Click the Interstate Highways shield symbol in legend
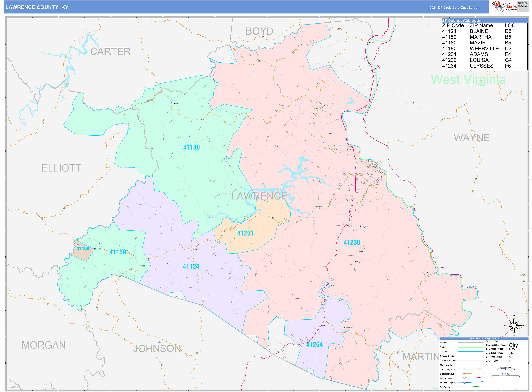 tap(465, 383)
